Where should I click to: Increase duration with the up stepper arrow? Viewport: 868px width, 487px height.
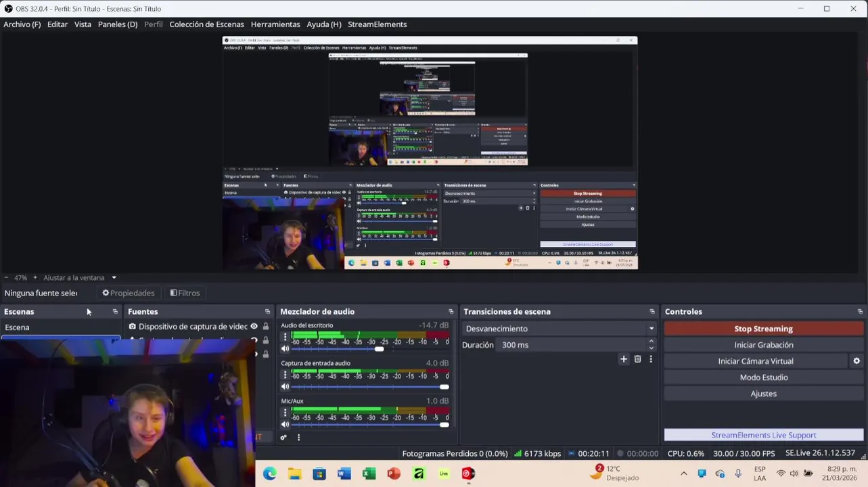pos(651,342)
